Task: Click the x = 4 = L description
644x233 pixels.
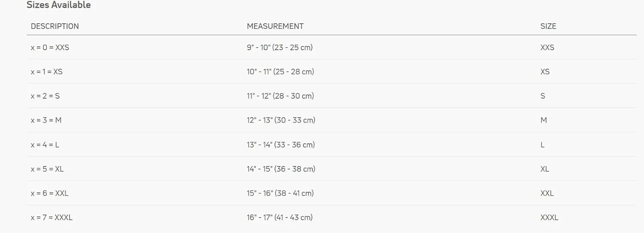Action: point(45,145)
